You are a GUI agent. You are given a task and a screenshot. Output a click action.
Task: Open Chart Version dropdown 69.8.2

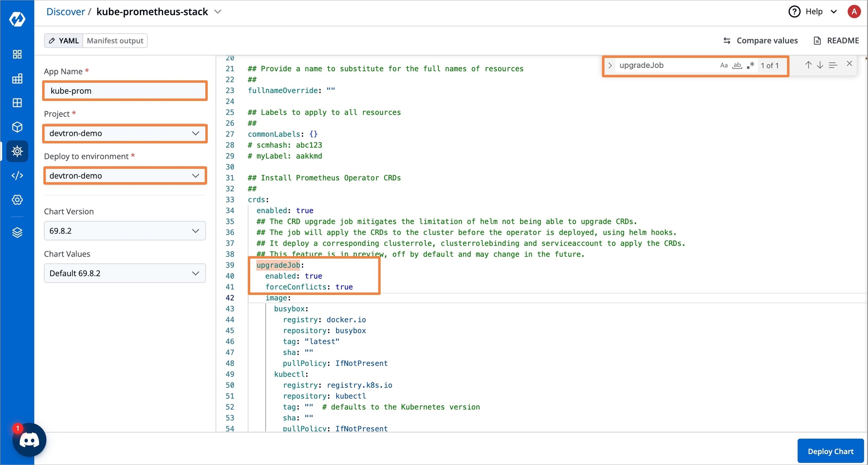pos(125,231)
